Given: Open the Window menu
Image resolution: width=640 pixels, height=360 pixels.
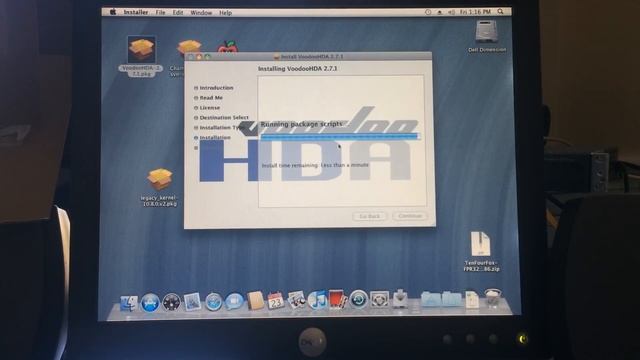Looking at the screenshot, I should [x=201, y=13].
